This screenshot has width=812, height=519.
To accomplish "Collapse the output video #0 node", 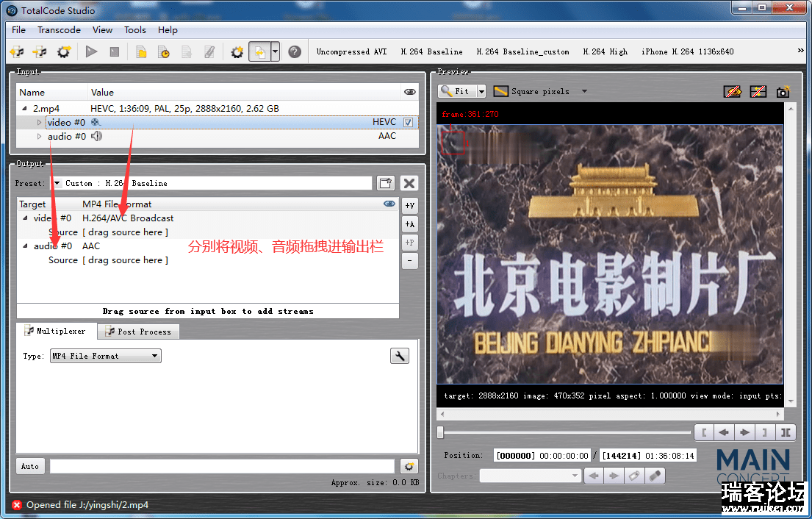I will [x=25, y=218].
